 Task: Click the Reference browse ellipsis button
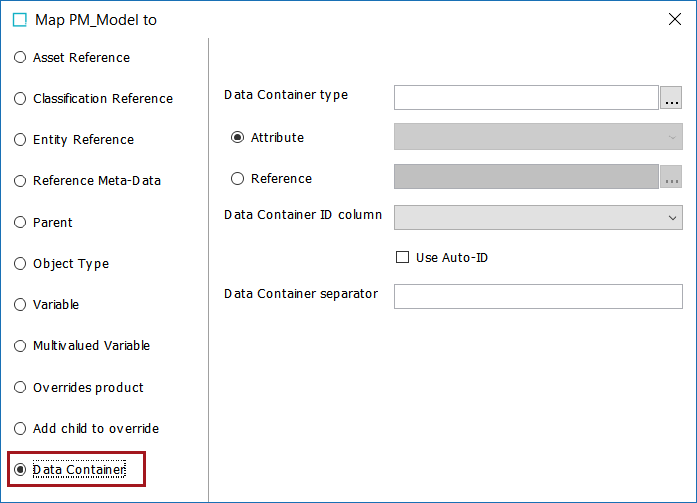click(x=672, y=177)
